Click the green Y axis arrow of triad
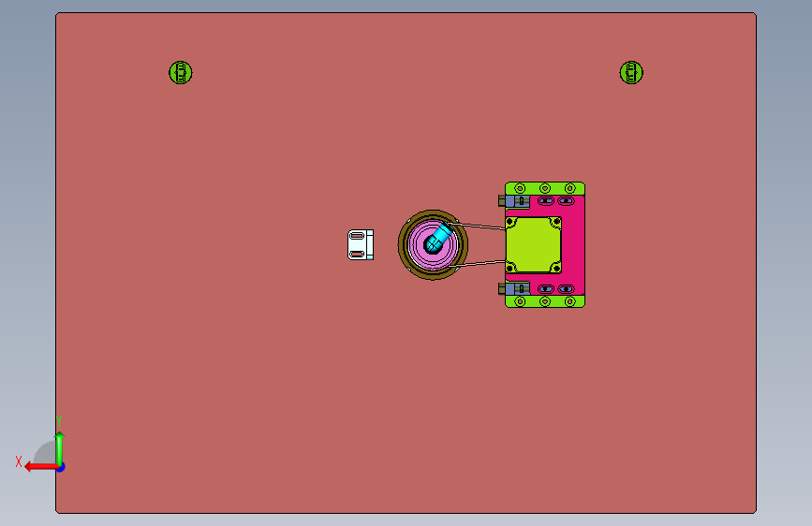 (60, 448)
